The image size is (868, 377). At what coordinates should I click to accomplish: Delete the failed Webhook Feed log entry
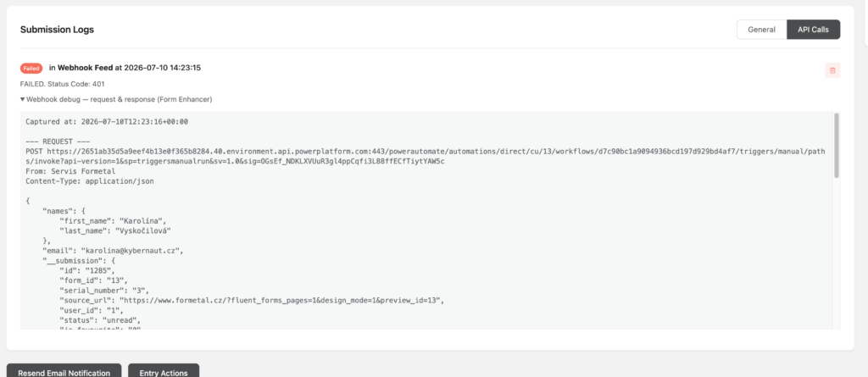(832, 70)
